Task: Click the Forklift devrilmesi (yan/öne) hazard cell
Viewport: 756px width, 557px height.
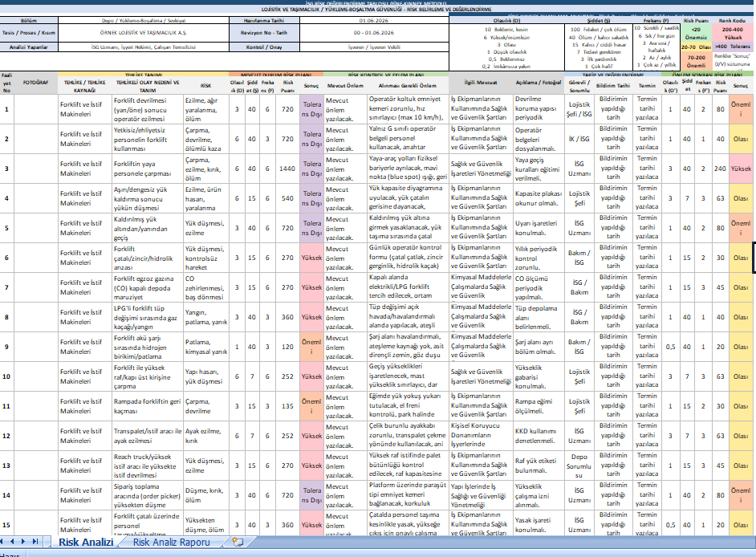Action: coord(148,109)
